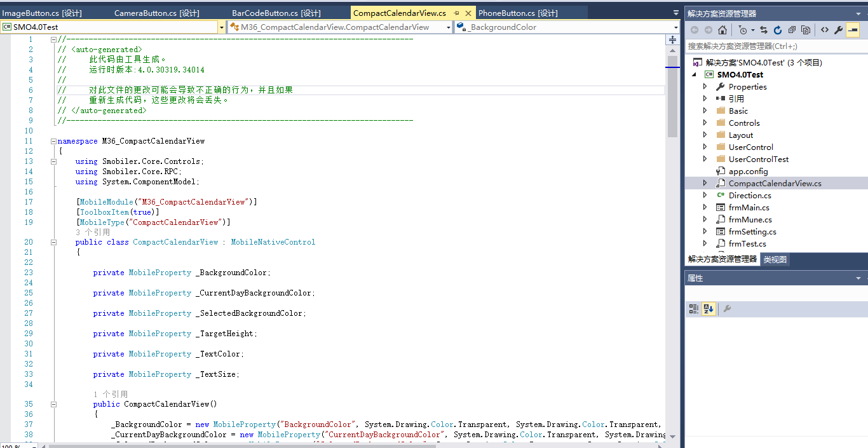Viewport: 868px width, 448px height.
Task: Toggle Alphabetical sort in Properties panel
Action: (x=709, y=309)
